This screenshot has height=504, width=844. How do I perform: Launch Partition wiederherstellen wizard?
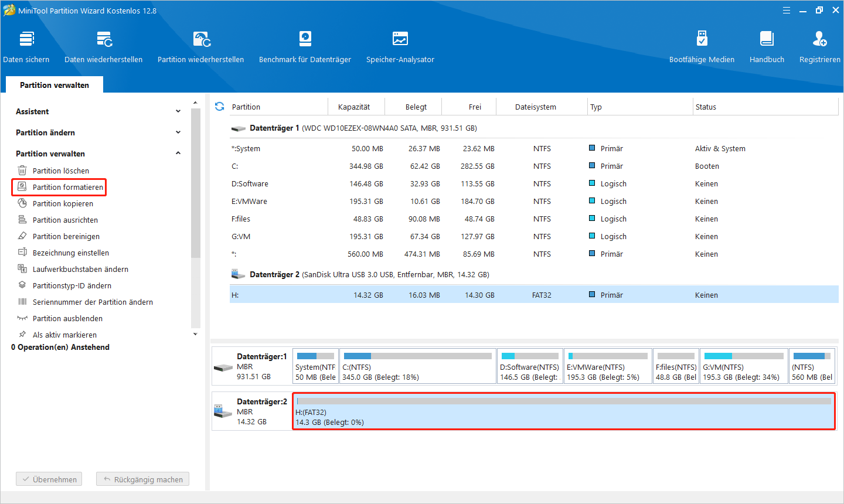pos(201,47)
